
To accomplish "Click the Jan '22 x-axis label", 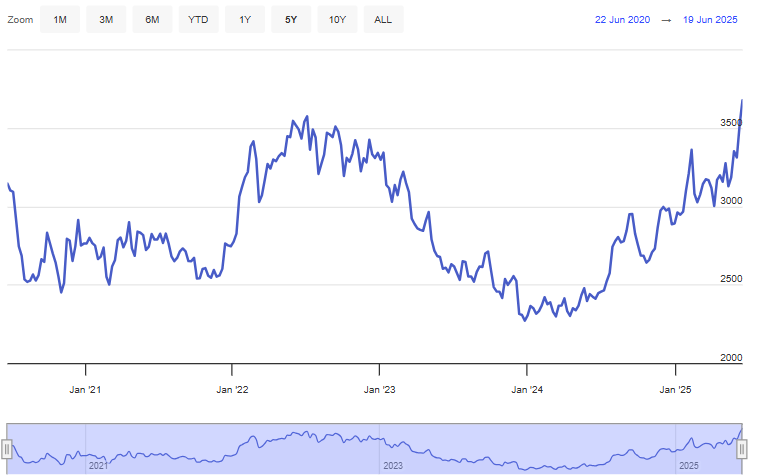I will 231,389.
